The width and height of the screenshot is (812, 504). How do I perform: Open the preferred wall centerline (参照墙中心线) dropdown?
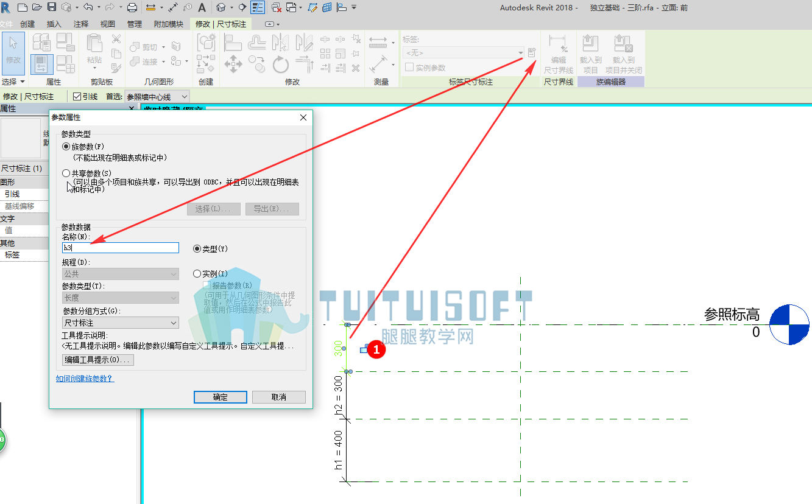[x=157, y=96]
